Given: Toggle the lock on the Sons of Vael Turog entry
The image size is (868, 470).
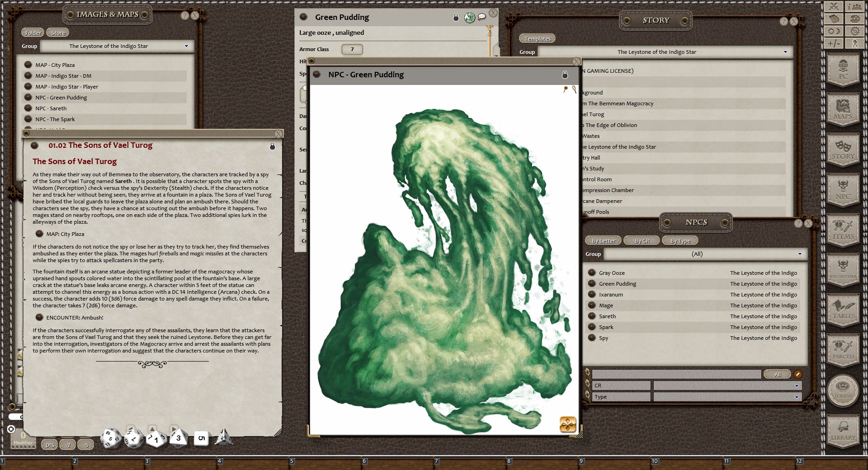Looking at the screenshot, I should 272,146.
